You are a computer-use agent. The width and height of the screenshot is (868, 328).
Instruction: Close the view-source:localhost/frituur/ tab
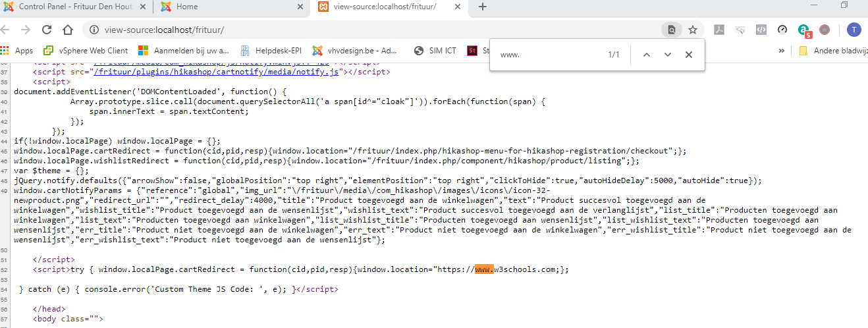coord(458,7)
